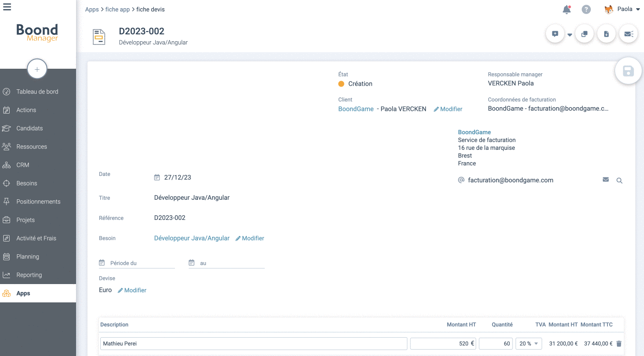
Task: Click the magnifier icon beside billing email
Action: [619, 181]
